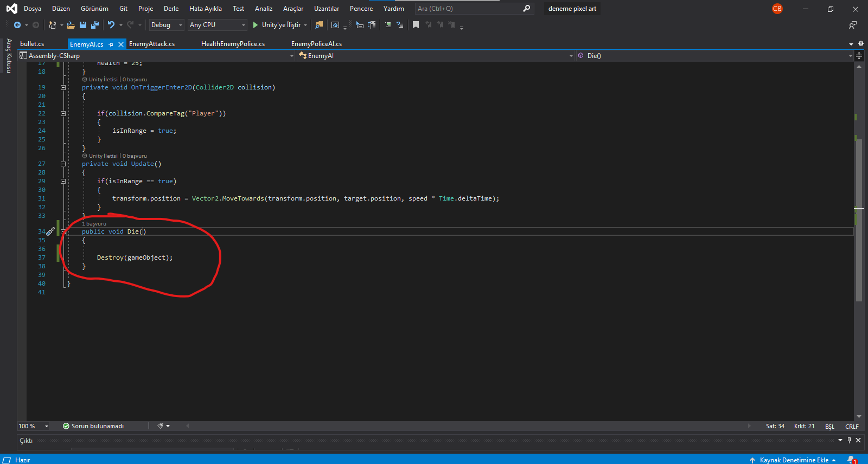868x464 pixels.
Task: Open the Araçlar menu
Action: point(293,9)
